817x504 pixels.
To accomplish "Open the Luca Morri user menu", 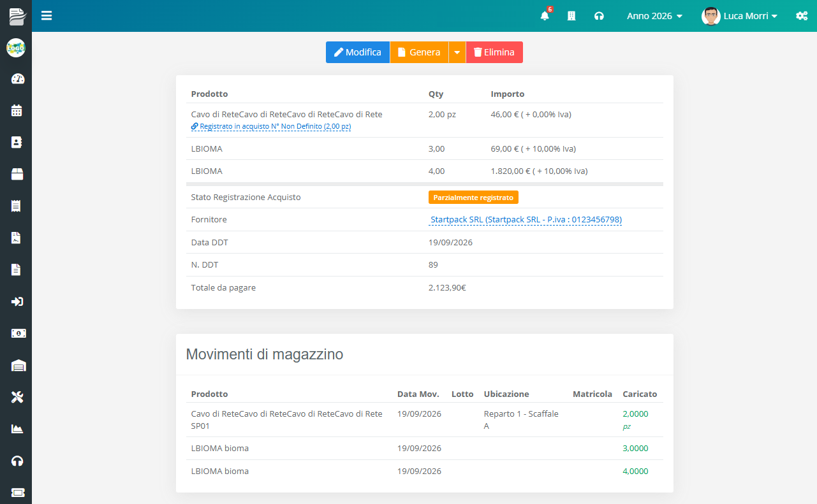I will pyautogui.click(x=739, y=16).
